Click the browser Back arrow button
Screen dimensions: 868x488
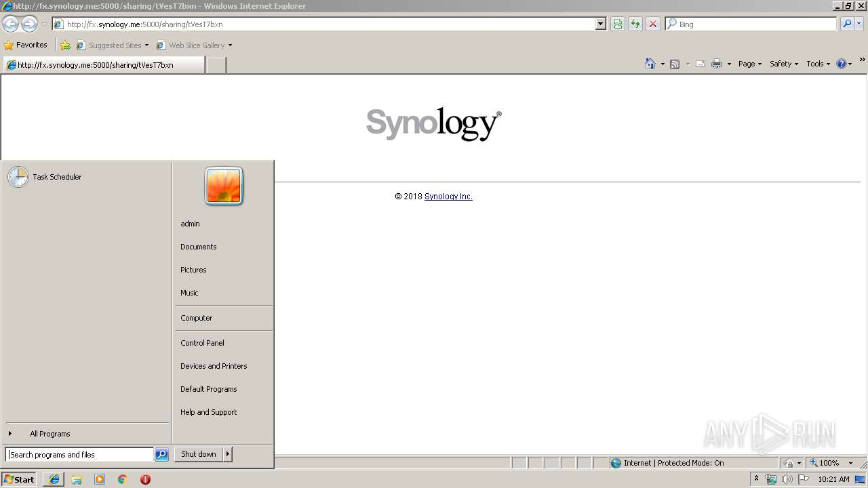coord(10,24)
